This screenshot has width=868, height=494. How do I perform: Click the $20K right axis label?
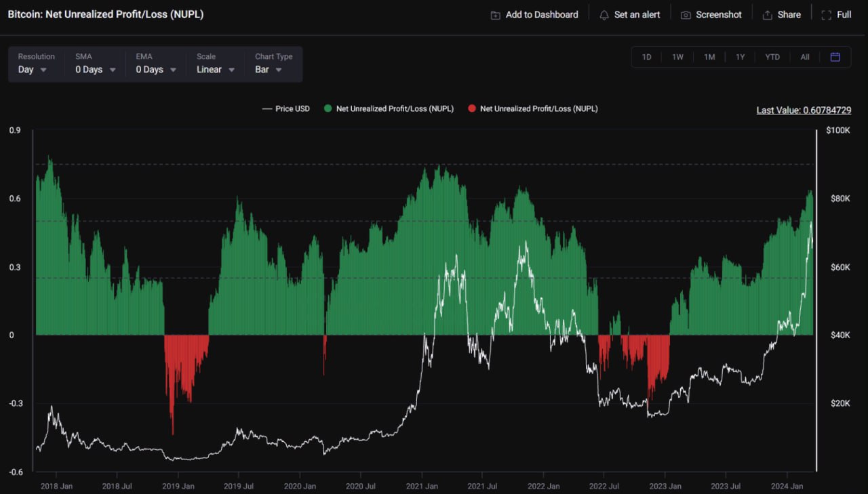[841, 403]
